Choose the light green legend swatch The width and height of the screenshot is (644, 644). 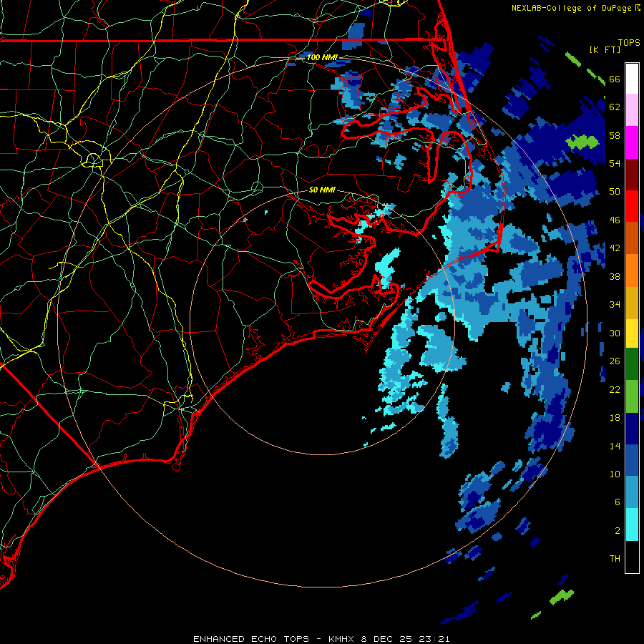pyautogui.click(x=632, y=396)
